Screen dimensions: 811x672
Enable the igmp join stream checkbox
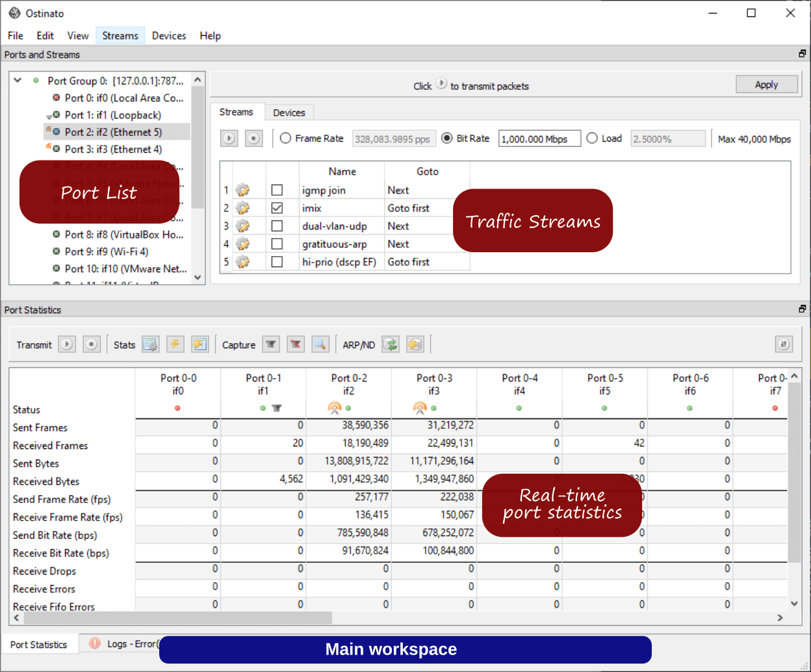click(277, 190)
